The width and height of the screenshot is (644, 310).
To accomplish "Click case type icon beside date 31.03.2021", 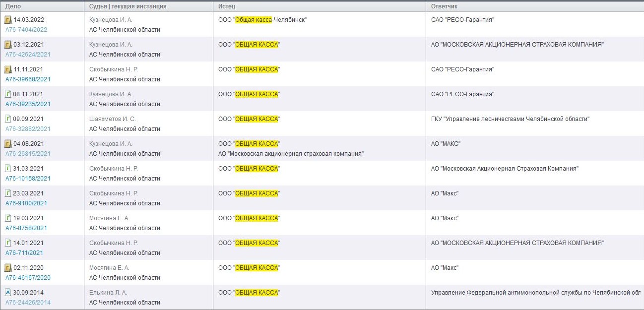I will pos(8,169).
